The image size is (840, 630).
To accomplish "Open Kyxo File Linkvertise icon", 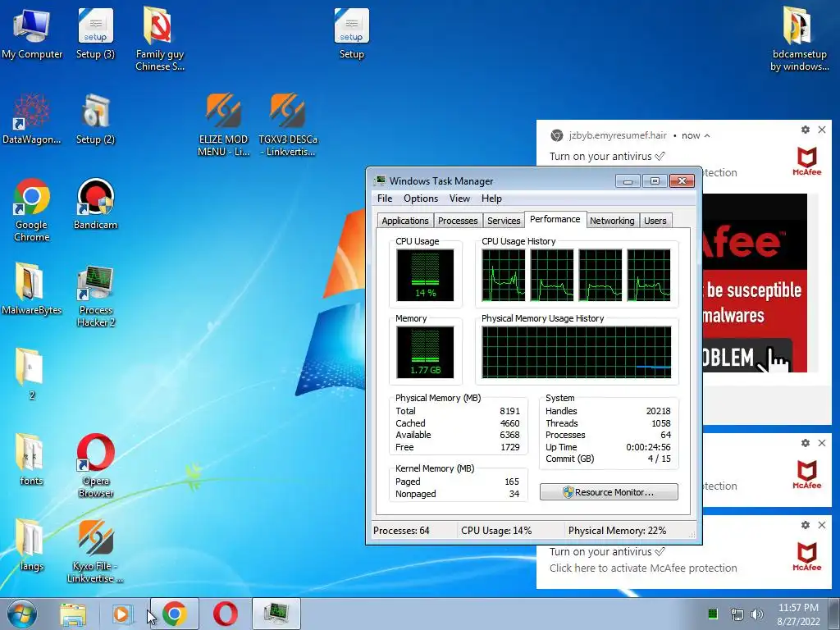I will (95, 550).
